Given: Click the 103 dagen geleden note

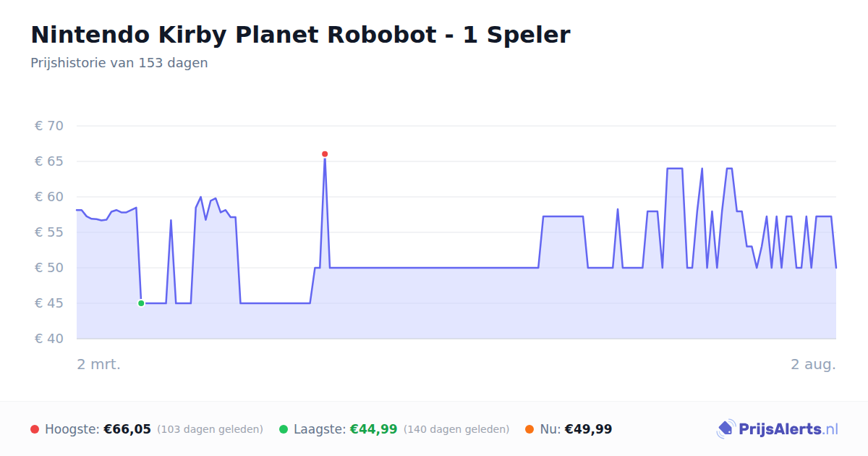Looking at the screenshot, I should pos(210,429).
